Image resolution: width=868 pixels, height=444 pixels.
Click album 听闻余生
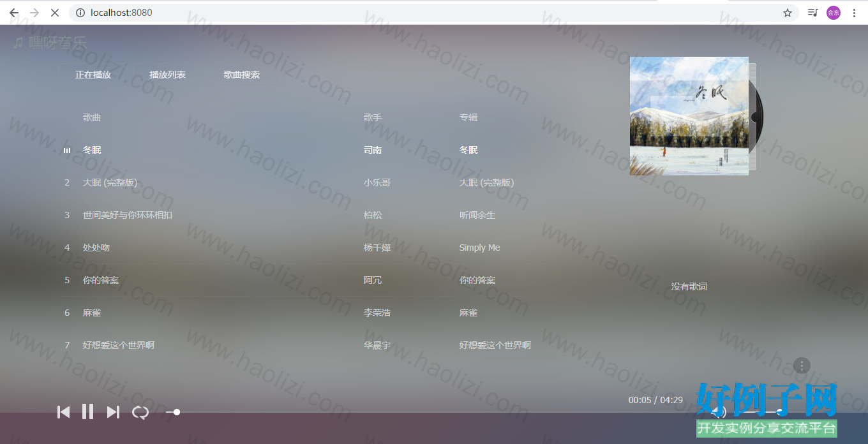pyautogui.click(x=477, y=215)
